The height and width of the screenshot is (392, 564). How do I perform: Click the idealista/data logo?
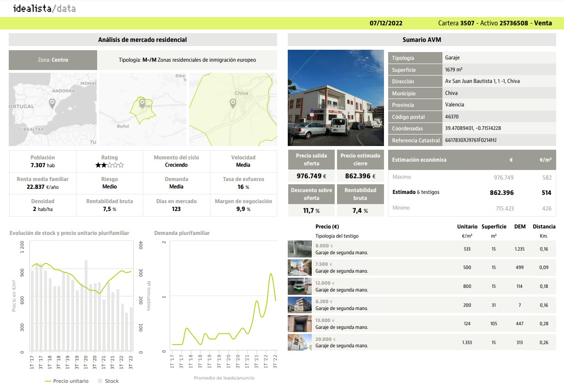click(x=44, y=8)
